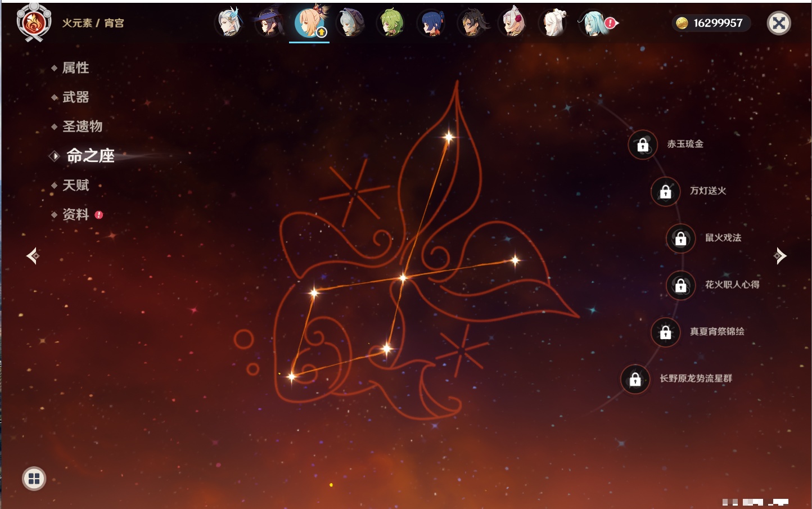Open the grid menu icon at bottom-left
The width and height of the screenshot is (812, 509).
click(x=34, y=479)
